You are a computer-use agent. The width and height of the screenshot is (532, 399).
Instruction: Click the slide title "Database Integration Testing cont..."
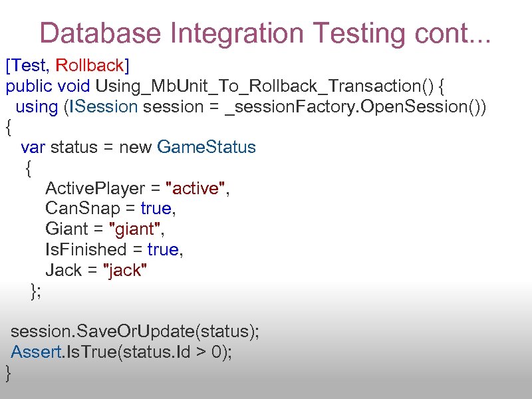pos(265,33)
